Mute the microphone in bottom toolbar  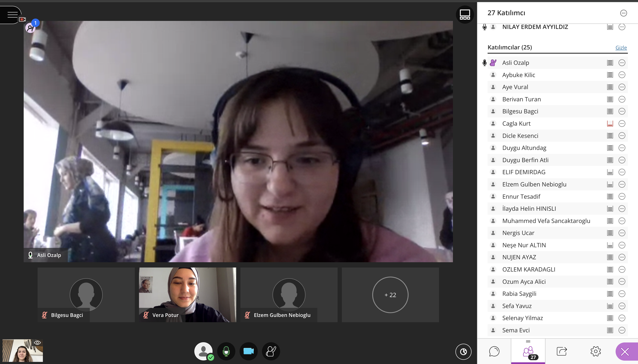[226, 351]
